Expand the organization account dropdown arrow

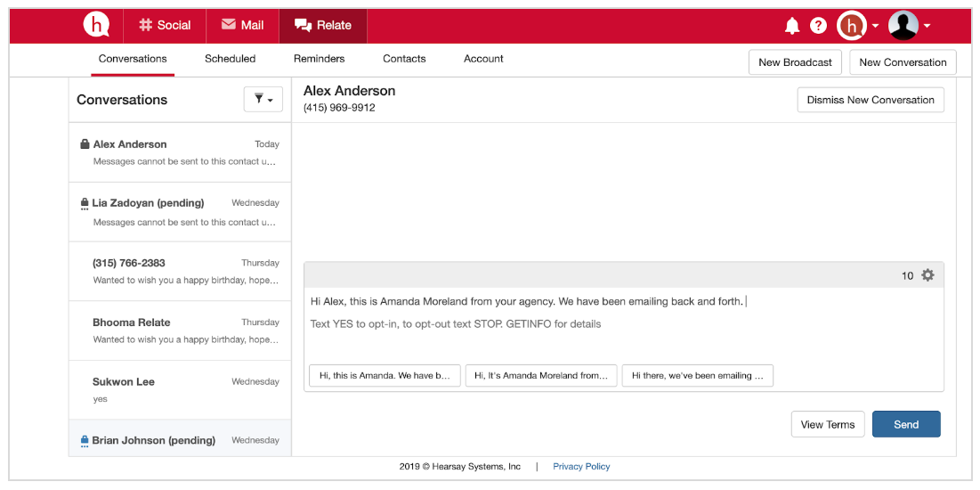pyautogui.click(x=875, y=26)
